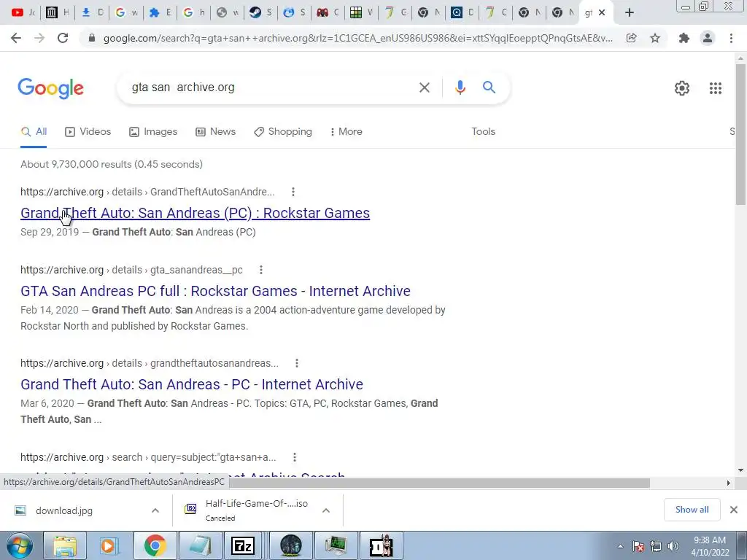Screen dimensions: 747x560
Task: Open GTA San Andreas PC full link
Action: pyautogui.click(x=215, y=291)
